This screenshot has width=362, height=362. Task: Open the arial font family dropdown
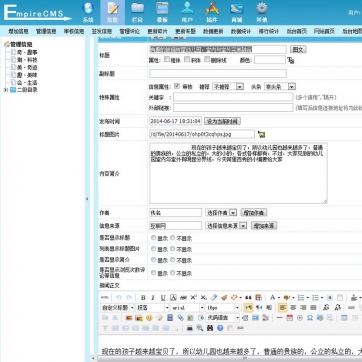click(x=187, y=308)
